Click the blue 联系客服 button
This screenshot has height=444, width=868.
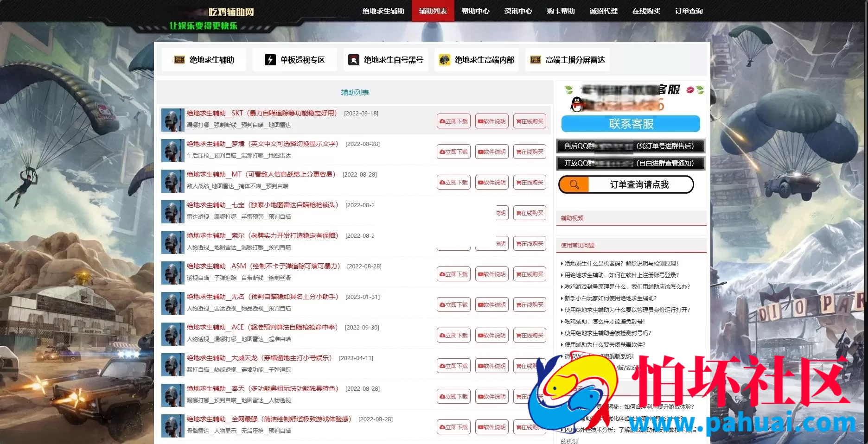[630, 124]
